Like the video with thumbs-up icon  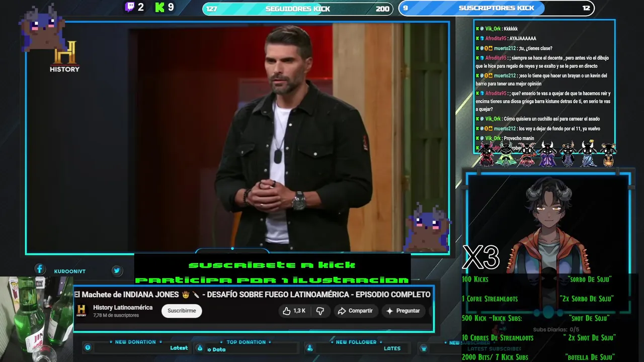click(x=286, y=311)
